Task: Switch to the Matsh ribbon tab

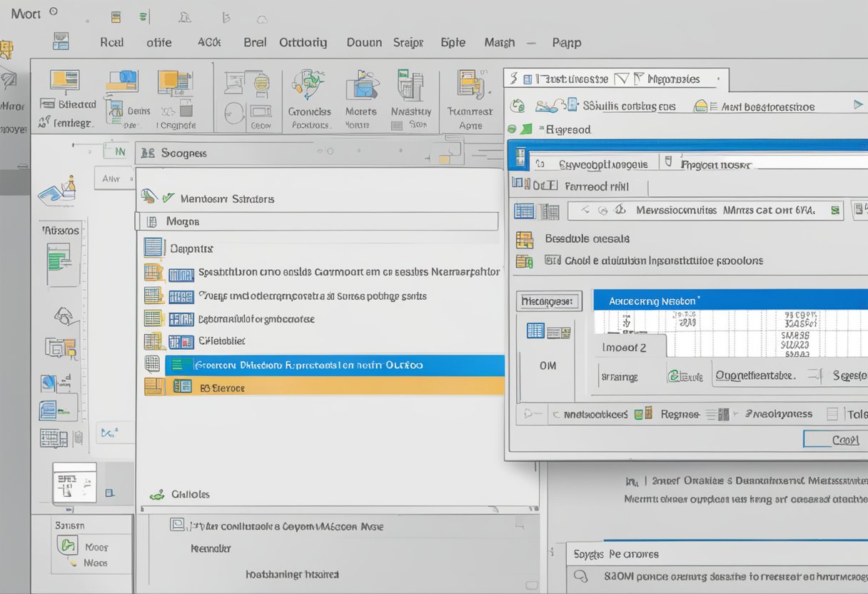Action: pyautogui.click(x=498, y=43)
